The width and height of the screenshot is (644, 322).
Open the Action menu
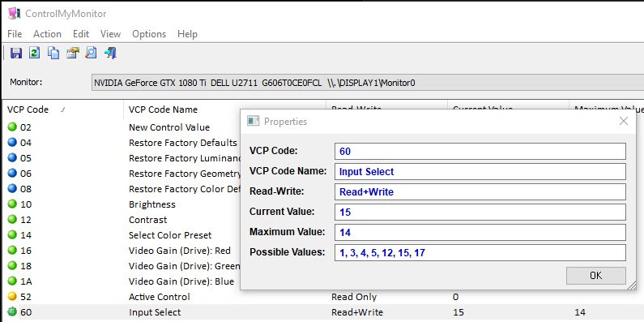click(x=47, y=34)
